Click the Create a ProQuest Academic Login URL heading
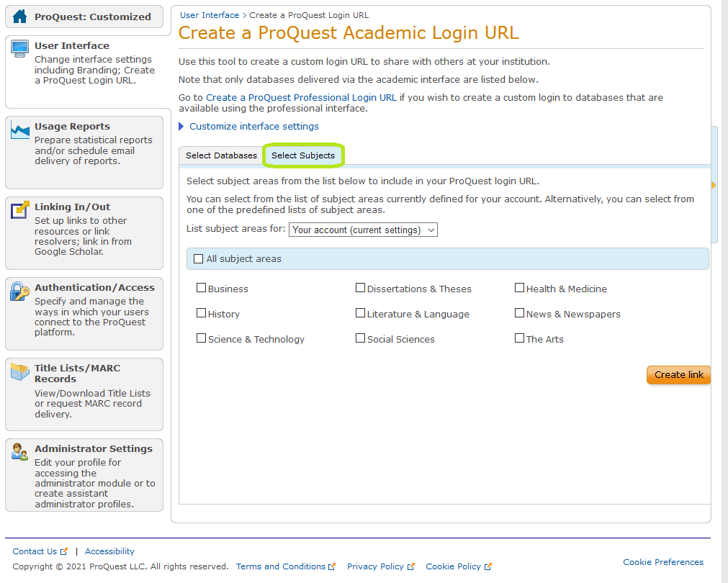728x583 pixels. click(x=349, y=33)
